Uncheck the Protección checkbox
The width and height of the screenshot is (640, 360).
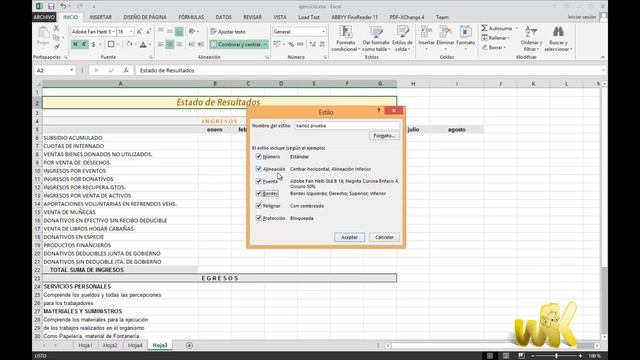(258, 218)
